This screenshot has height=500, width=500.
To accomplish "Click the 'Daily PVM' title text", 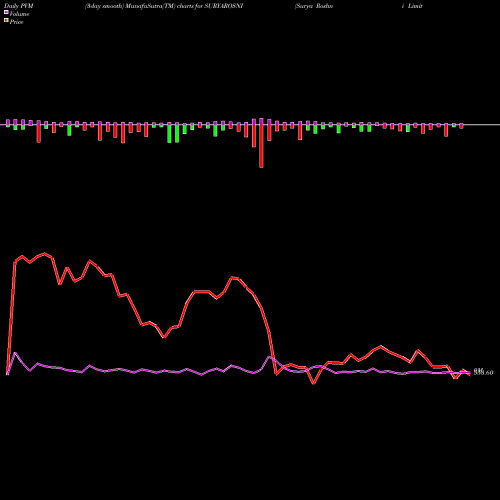I will (x=19, y=6).
